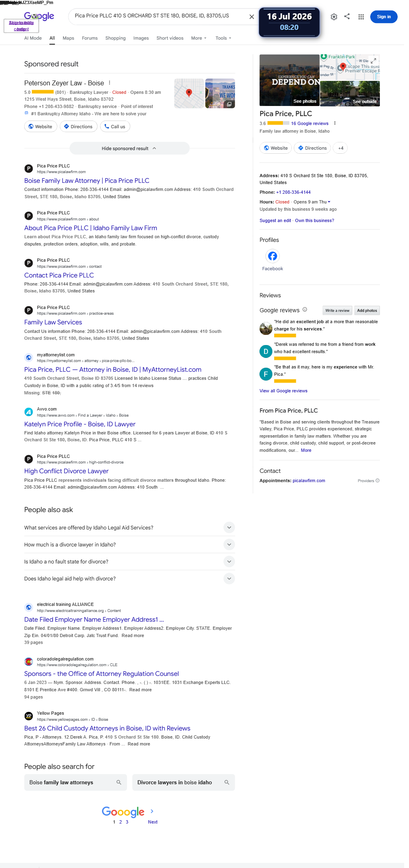The height and width of the screenshot is (868, 409).
Task: Open 'View all Google reviews' link
Action: coord(283,391)
